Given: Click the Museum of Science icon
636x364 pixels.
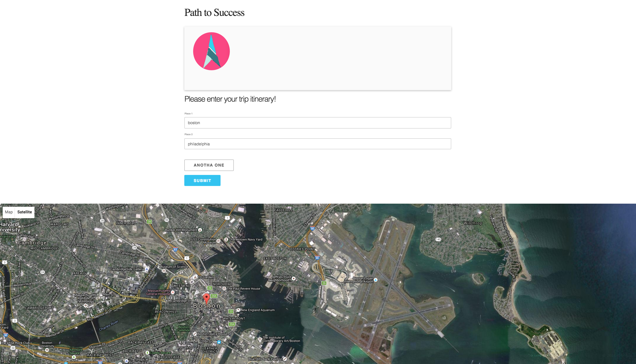Looking at the screenshot, I should 164,271.
